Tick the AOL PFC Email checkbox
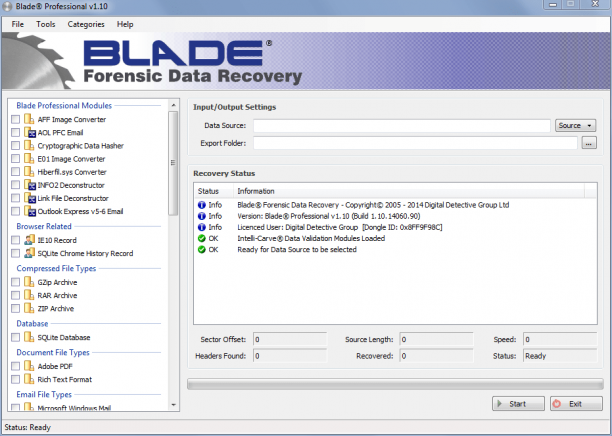The height and width of the screenshot is (436, 612). 15,132
